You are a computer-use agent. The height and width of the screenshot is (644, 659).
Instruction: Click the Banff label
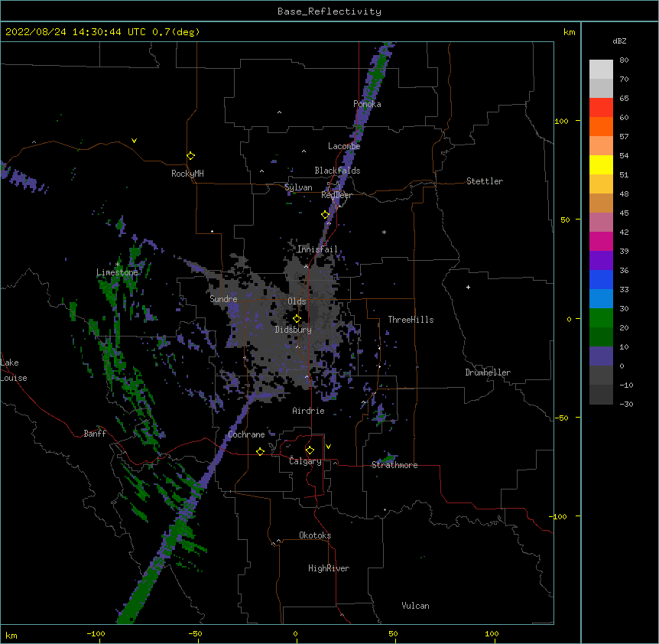click(95, 434)
